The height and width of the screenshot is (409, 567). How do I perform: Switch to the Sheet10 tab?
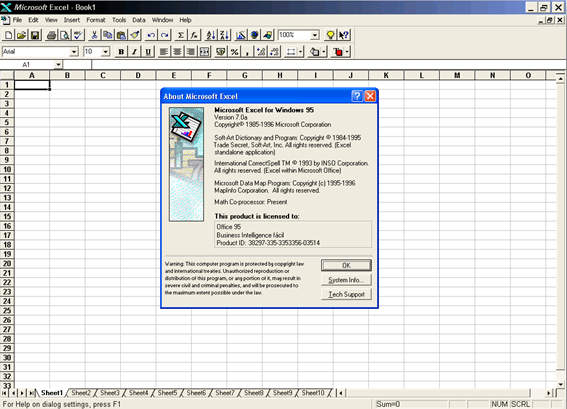313,393
